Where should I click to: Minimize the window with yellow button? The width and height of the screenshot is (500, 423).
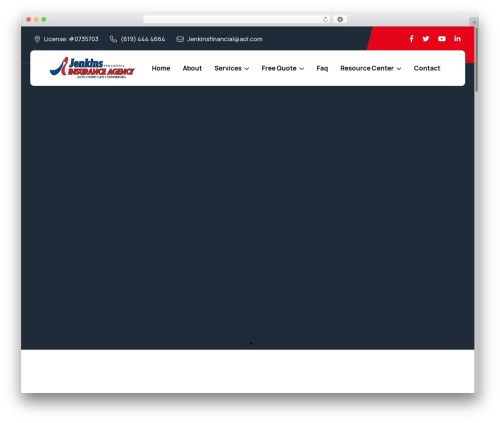(36, 19)
